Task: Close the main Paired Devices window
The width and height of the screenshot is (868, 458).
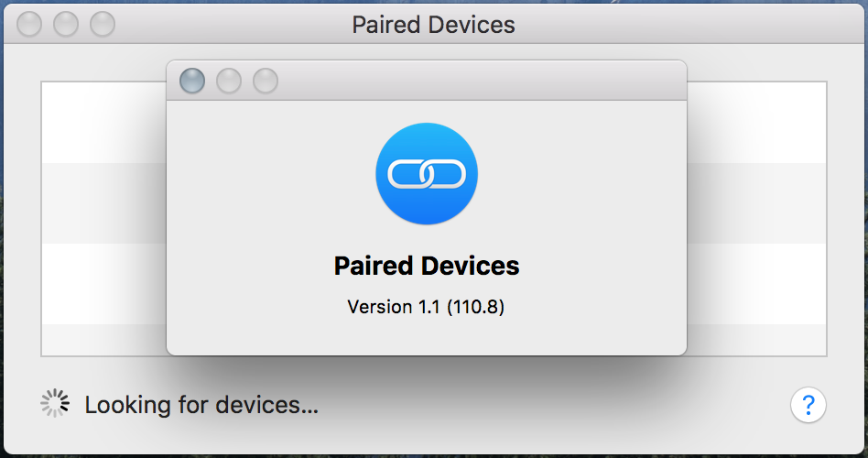Action: [29, 25]
